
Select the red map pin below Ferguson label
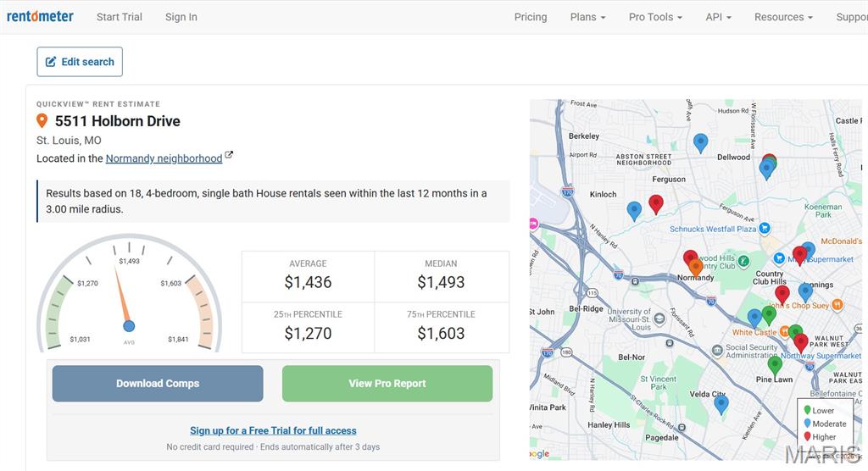coord(656,204)
